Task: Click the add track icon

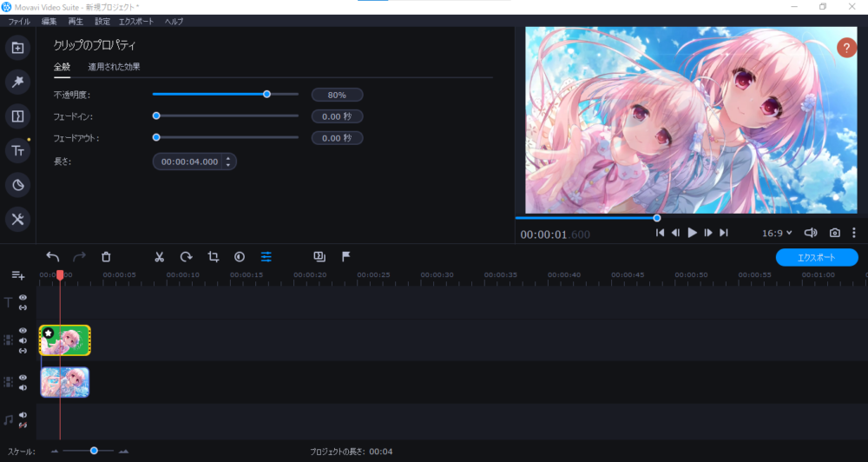Action: (x=17, y=275)
